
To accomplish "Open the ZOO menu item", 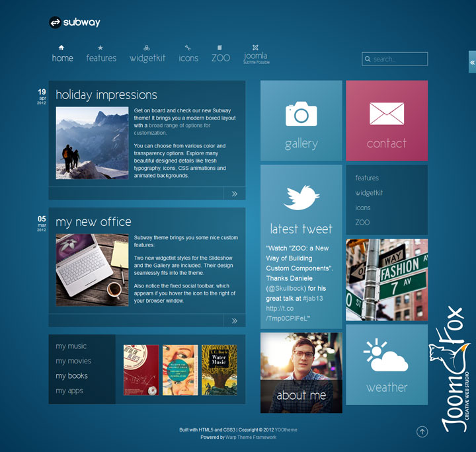I will click(221, 58).
